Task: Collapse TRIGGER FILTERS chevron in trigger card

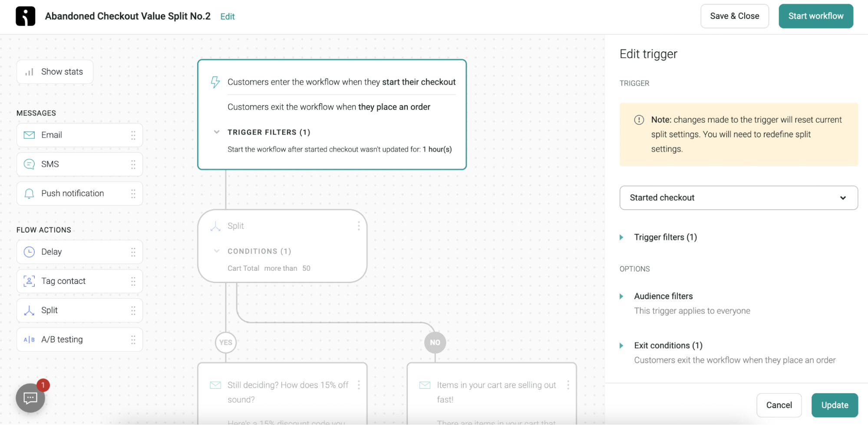Action: click(216, 132)
